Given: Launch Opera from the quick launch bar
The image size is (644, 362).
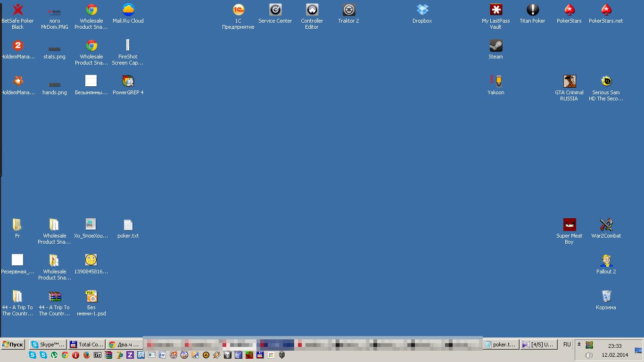Looking at the screenshot, I should tap(76, 355).
